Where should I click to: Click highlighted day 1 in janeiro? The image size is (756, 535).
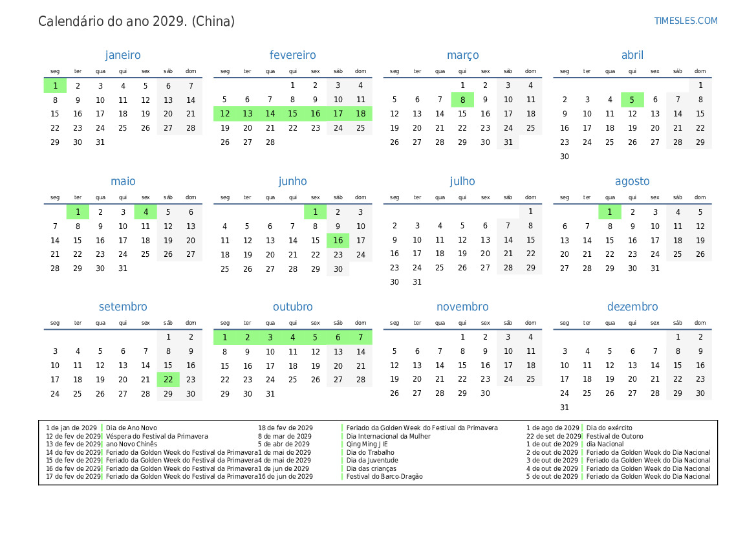55,86
